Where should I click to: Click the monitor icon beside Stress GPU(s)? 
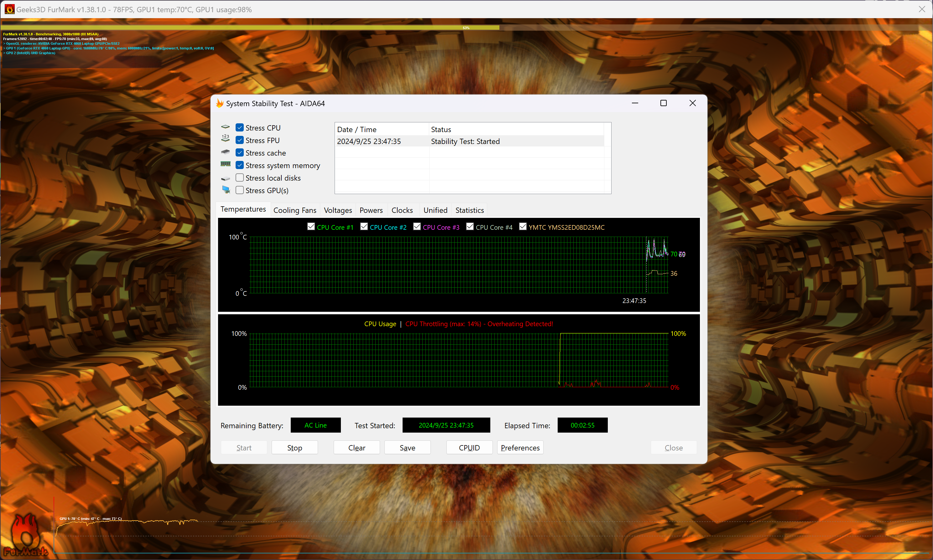pyautogui.click(x=226, y=190)
